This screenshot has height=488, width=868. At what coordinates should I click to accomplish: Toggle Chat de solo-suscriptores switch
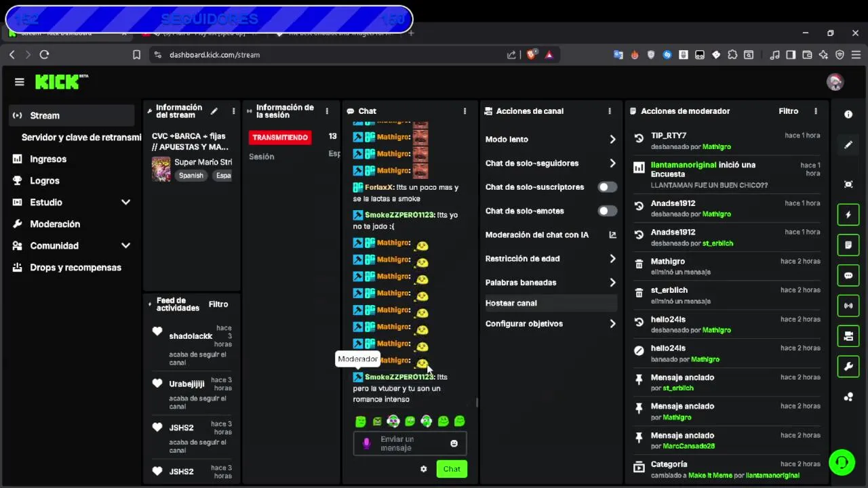point(607,187)
